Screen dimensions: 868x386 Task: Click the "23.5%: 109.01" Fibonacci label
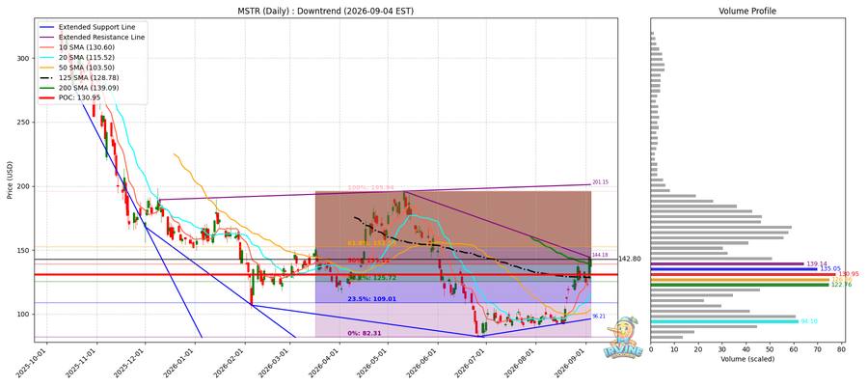[371, 299]
